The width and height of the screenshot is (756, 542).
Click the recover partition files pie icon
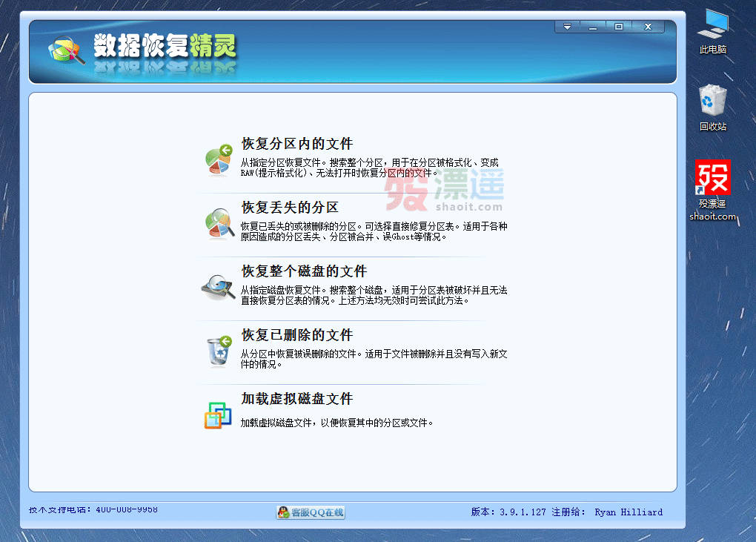[219, 159]
